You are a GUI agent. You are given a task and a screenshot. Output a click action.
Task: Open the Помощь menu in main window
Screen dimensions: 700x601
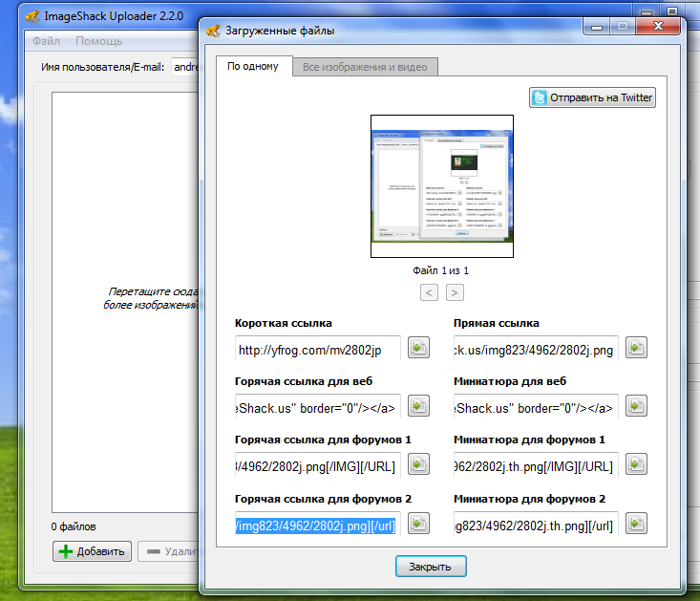tap(98, 41)
